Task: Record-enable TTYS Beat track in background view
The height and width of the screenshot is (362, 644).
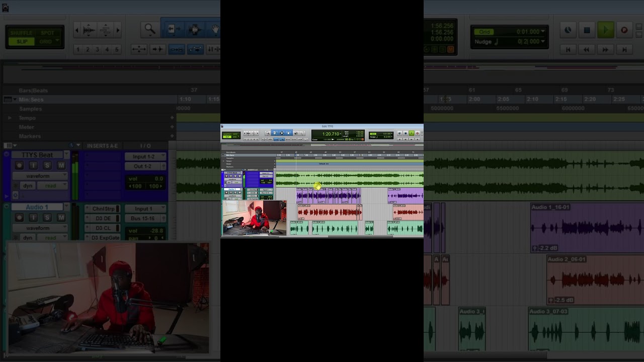Action: pos(19,165)
